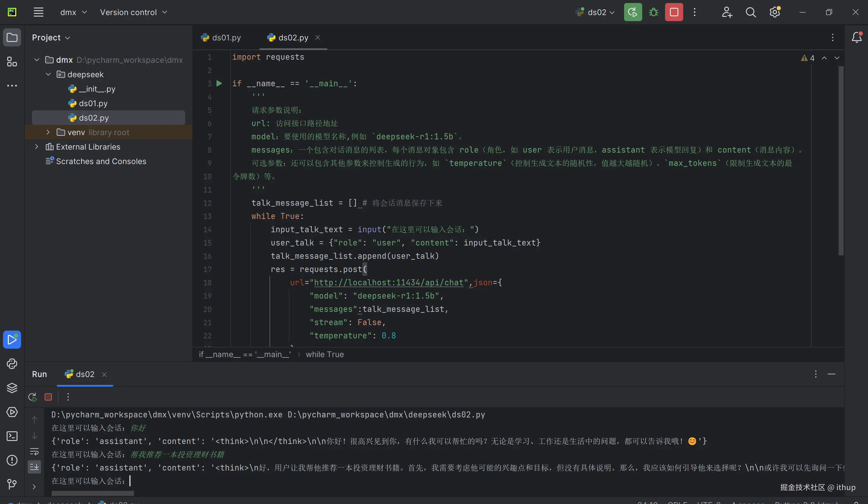Toggle soft-wrap in the Run console

tap(34, 451)
